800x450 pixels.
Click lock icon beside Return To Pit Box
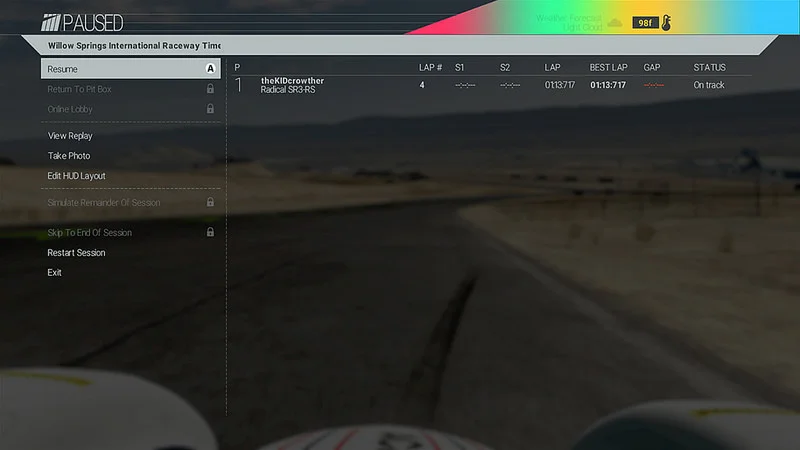210,89
